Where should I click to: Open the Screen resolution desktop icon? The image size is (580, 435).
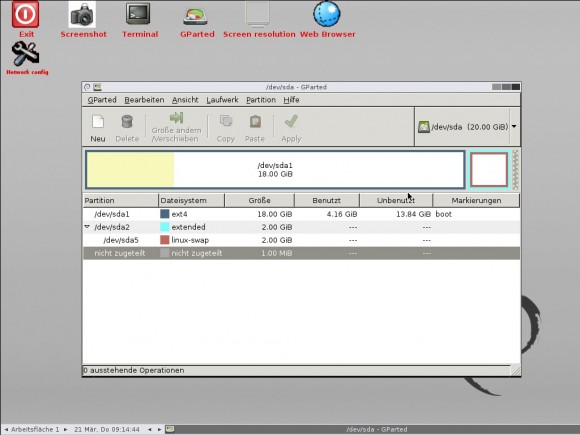[x=257, y=14]
